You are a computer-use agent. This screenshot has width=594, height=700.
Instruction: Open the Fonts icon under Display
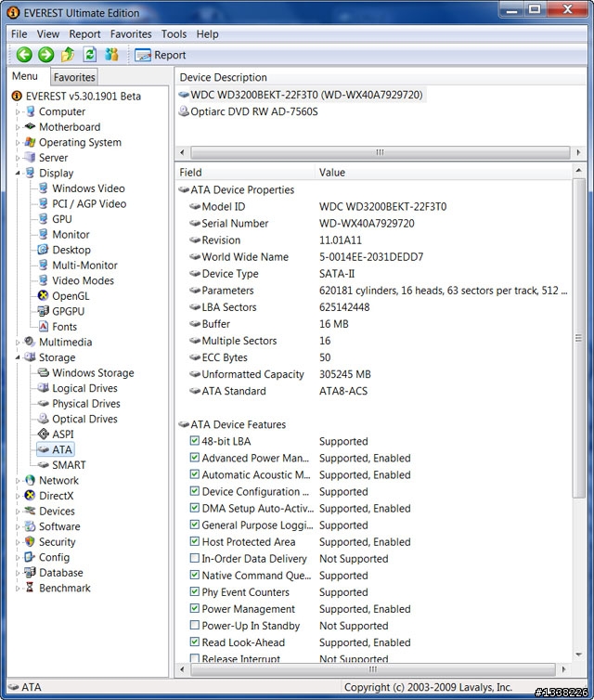[x=44, y=327]
